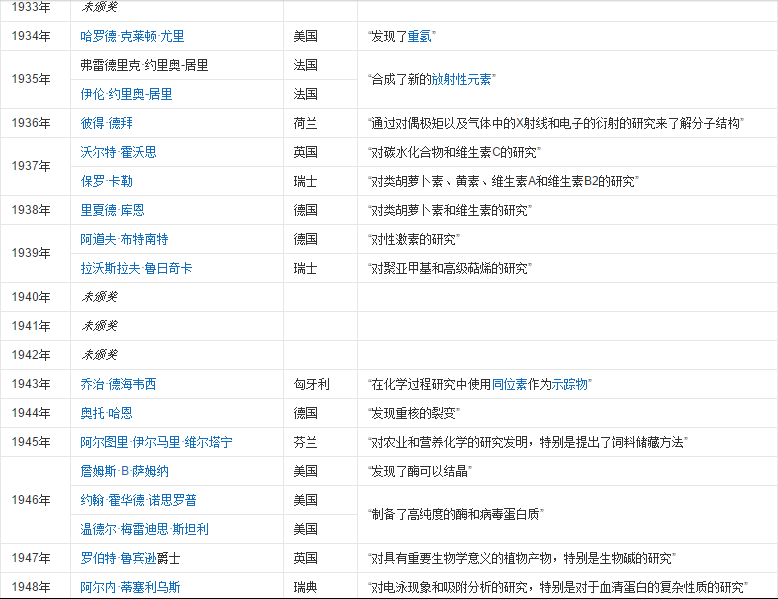This screenshot has height=599, width=778.
Task: Click the 温德尔·梅雷迪思·斯坦利 link
Action: pos(144,529)
